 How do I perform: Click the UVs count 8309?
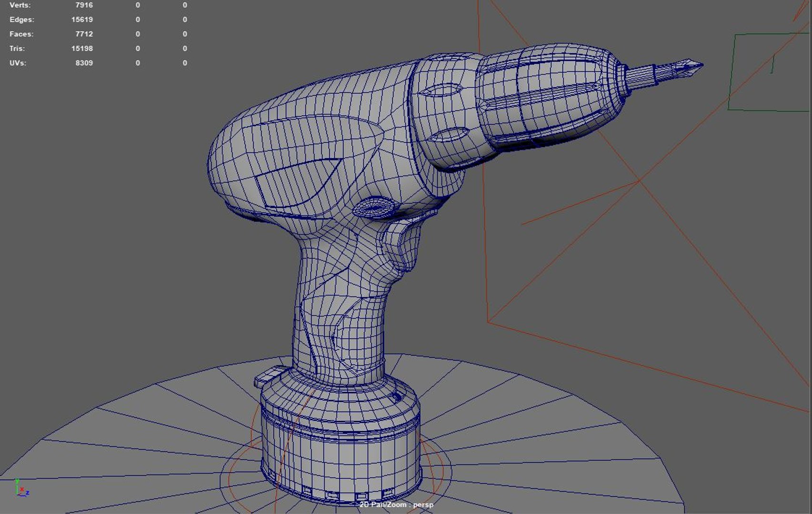[x=84, y=63]
